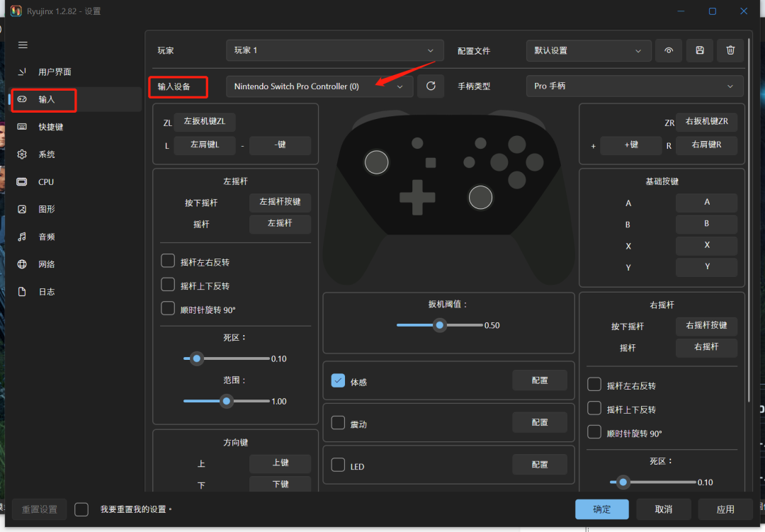Click the eye icon to view profile
The height and width of the screenshot is (532, 765).
(x=669, y=50)
